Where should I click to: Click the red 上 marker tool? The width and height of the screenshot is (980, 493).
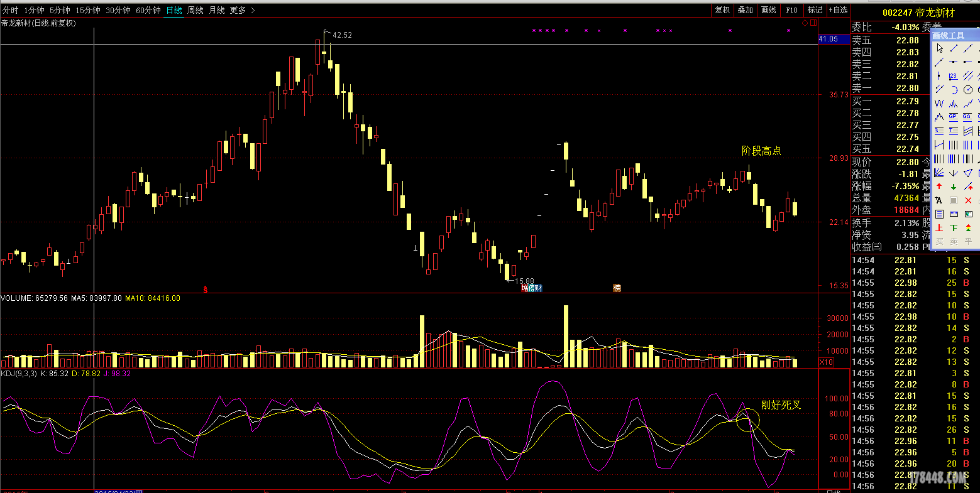(x=939, y=228)
